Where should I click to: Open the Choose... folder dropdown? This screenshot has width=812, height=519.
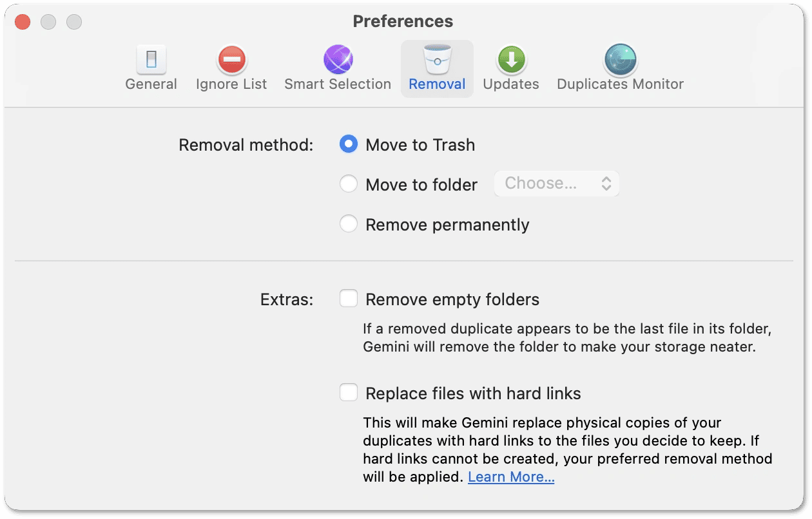[x=556, y=184]
